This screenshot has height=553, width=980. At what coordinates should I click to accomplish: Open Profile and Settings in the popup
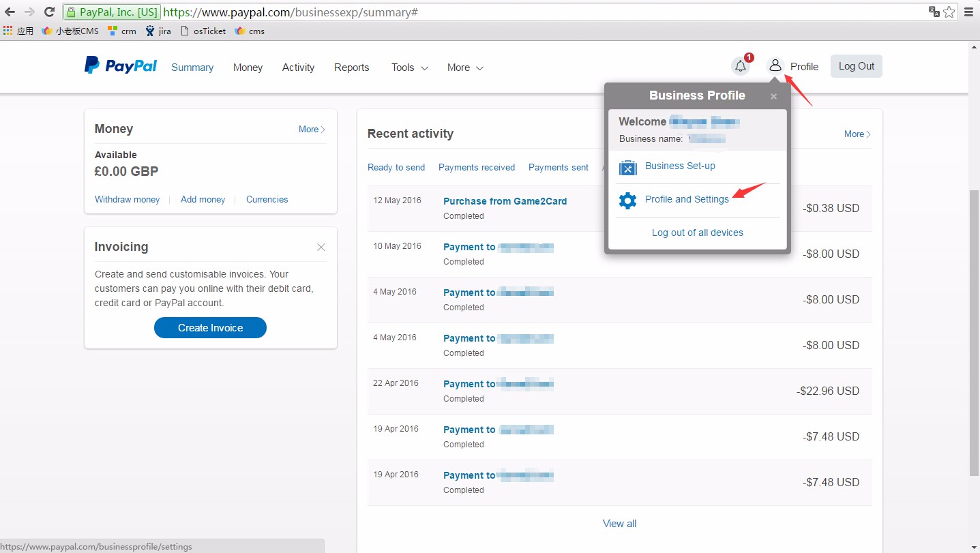click(x=687, y=199)
